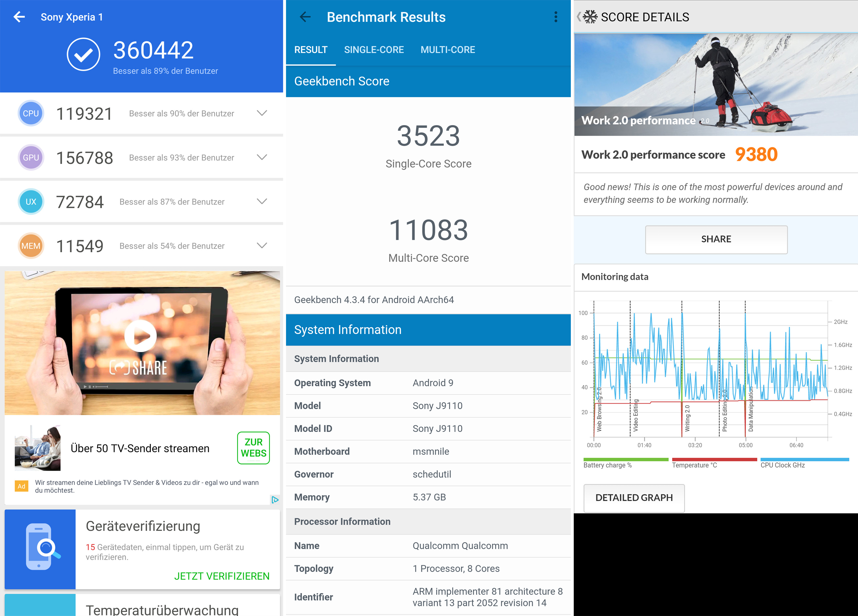The height and width of the screenshot is (616, 858).
Task: Click the AdChoices icon on the ad
Action: pos(275,500)
